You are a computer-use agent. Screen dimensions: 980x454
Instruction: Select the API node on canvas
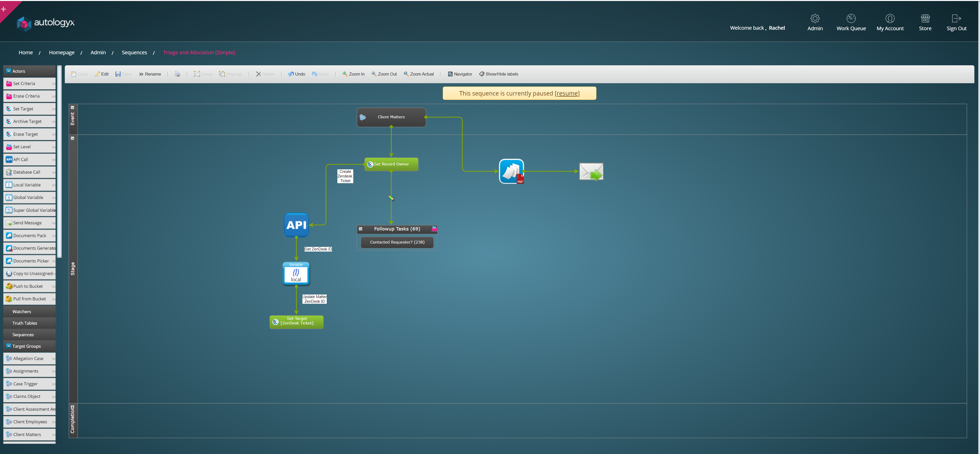click(x=296, y=225)
